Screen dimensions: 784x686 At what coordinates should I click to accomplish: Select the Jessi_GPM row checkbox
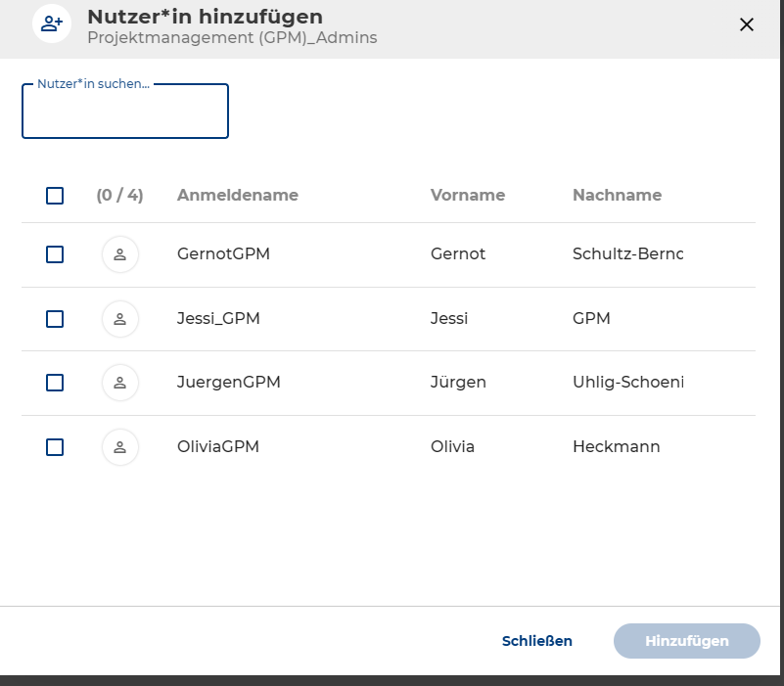coord(55,319)
